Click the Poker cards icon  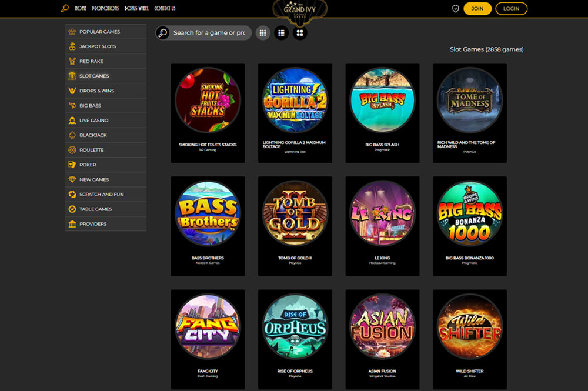tap(72, 165)
